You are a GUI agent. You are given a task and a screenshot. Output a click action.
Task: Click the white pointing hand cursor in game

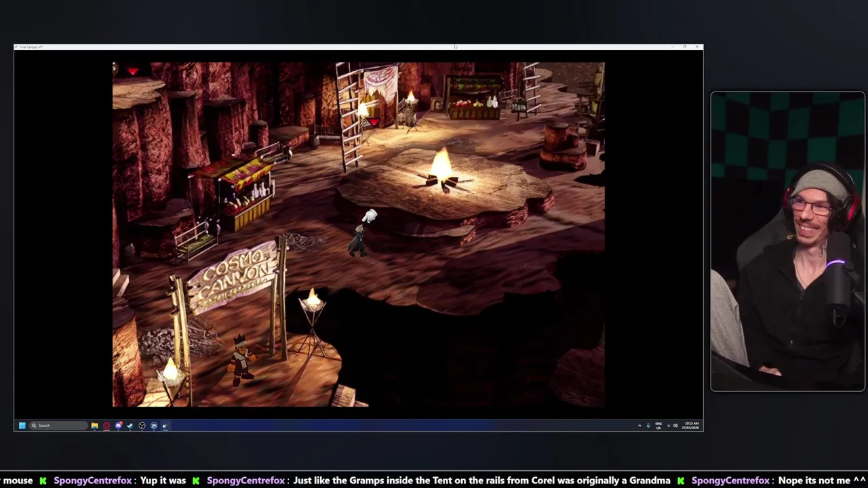(x=370, y=216)
